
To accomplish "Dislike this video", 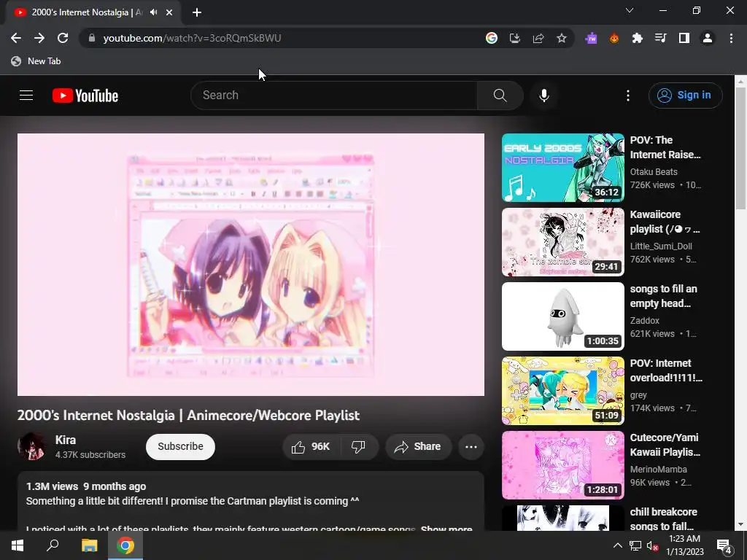I will pyautogui.click(x=359, y=447).
